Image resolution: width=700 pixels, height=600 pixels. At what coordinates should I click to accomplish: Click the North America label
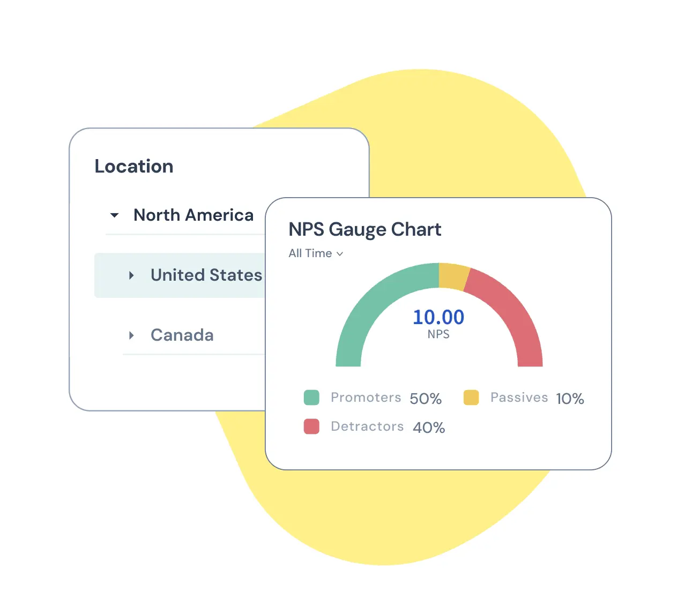click(193, 215)
